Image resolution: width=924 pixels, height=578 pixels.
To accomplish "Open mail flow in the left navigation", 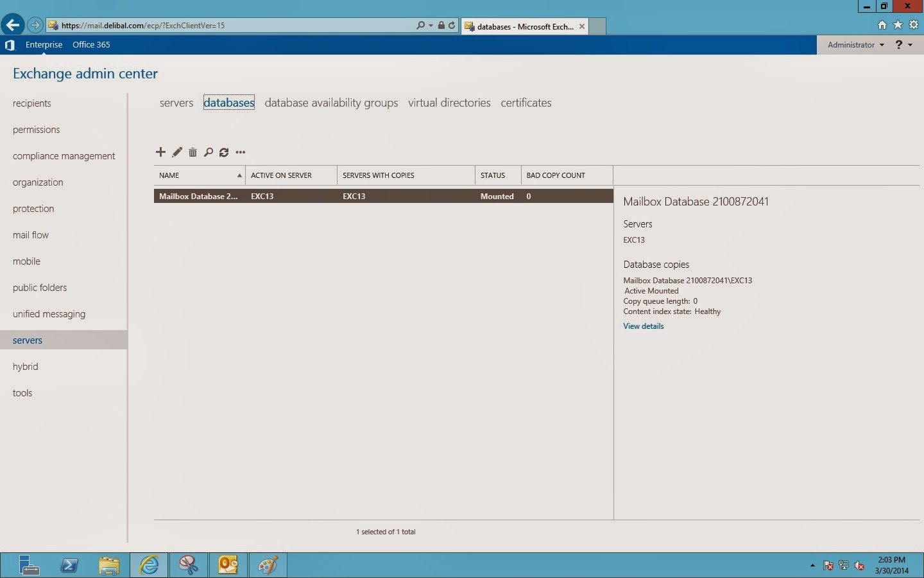I will [x=31, y=235].
